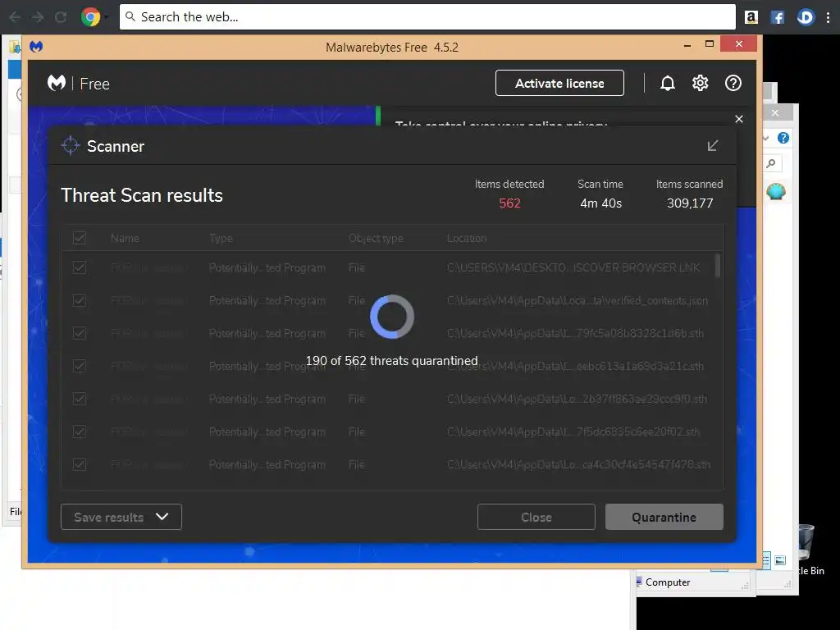Open the browser three-dot menu
Image resolution: width=840 pixels, height=630 pixels.
coord(829,17)
